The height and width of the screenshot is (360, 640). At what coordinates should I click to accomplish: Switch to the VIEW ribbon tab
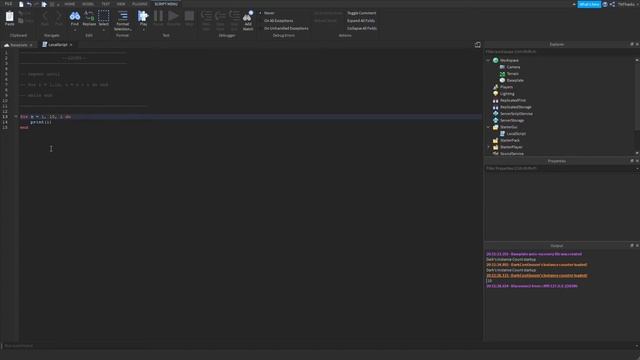tap(121, 4)
